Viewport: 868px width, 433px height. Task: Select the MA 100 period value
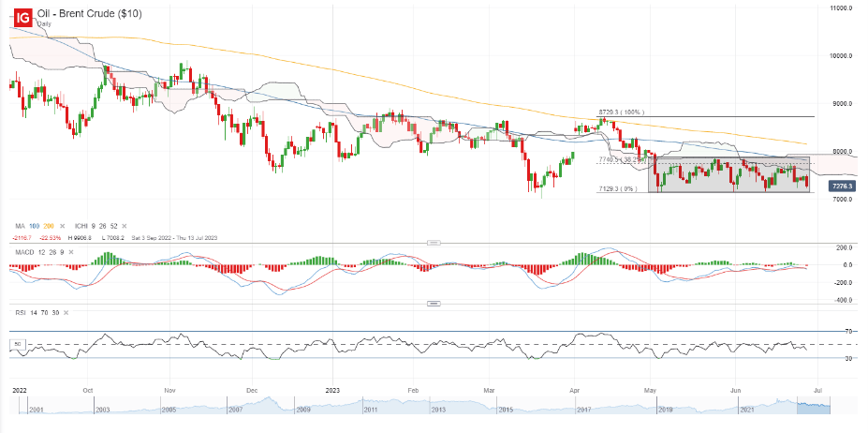35,226
